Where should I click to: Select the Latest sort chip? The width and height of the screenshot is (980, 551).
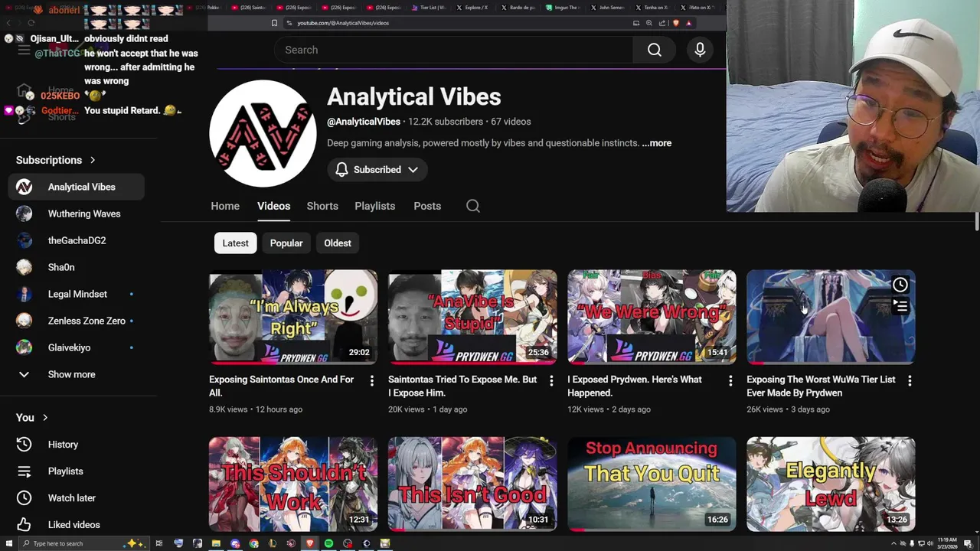tap(235, 243)
